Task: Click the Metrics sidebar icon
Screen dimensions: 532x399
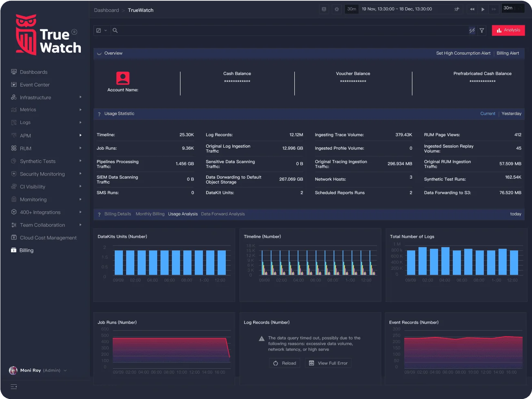Action: [14, 110]
